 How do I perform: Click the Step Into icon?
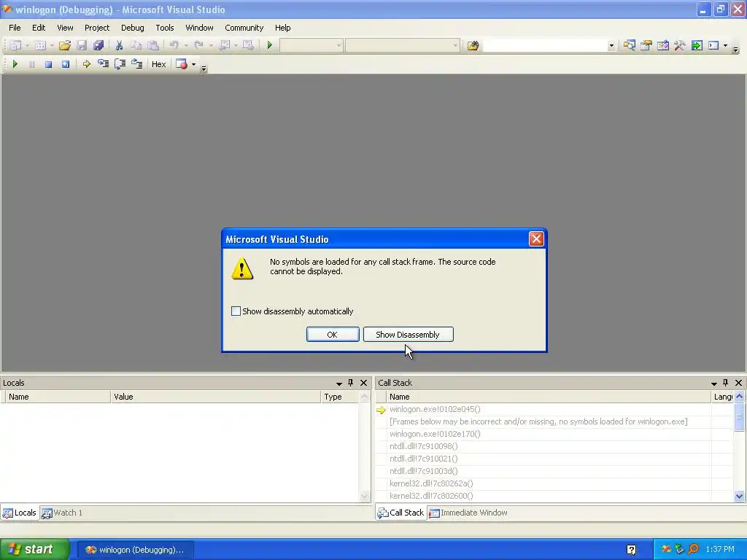tap(103, 64)
